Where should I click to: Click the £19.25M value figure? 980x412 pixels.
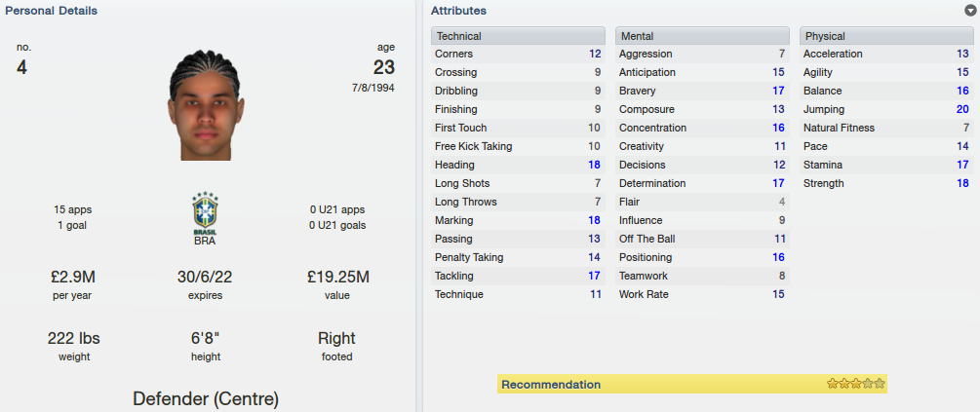(x=337, y=277)
